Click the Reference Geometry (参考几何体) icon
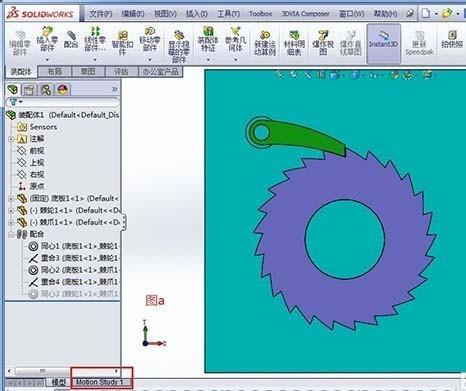This screenshot has height=391, width=466. point(235,31)
